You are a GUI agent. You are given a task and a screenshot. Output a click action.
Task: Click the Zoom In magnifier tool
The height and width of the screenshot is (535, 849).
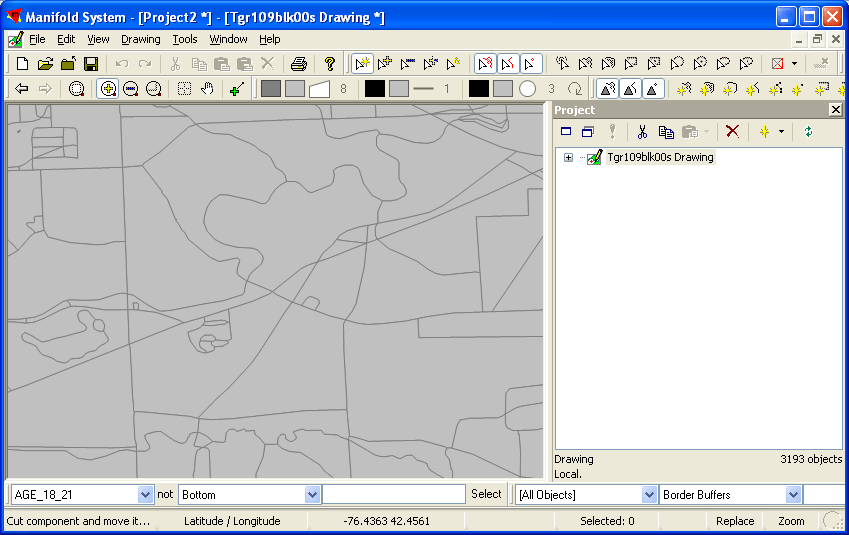(108, 89)
